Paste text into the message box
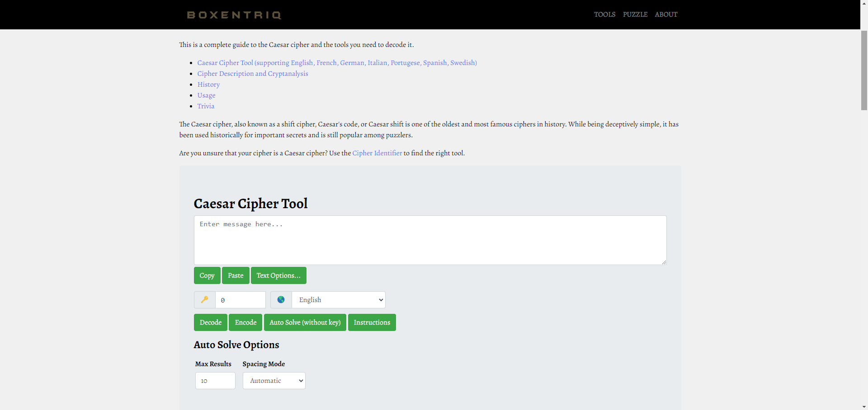 tap(236, 275)
